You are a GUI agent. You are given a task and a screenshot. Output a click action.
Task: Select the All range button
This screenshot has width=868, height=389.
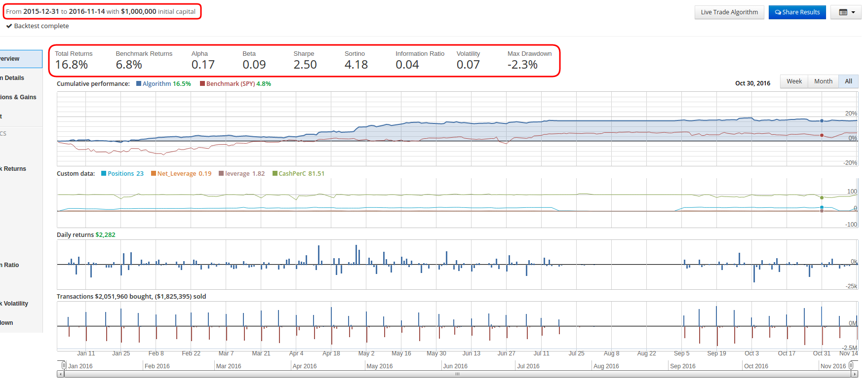[848, 81]
